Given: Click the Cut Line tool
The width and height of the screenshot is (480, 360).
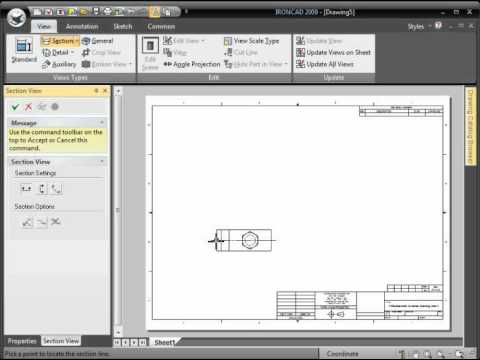Looking at the screenshot, I should [241, 52].
